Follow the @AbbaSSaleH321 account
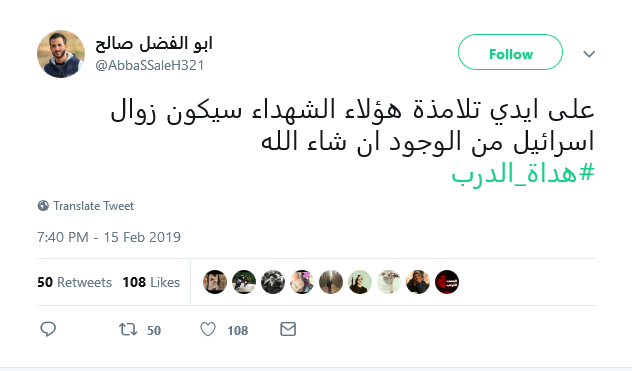This screenshot has width=632, height=371. point(510,52)
